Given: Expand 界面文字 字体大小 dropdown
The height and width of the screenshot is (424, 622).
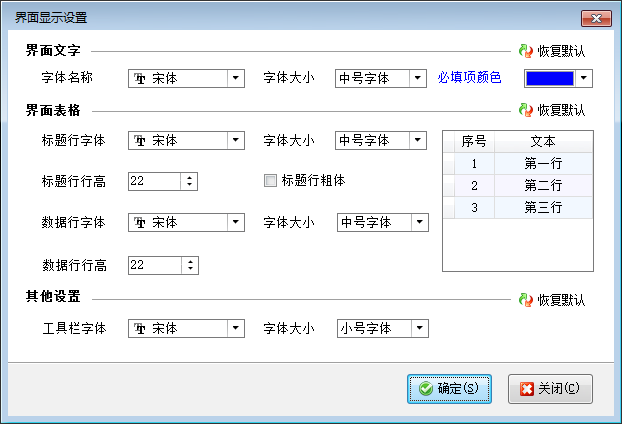Looking at the screenshot, I should click(418, 78).
